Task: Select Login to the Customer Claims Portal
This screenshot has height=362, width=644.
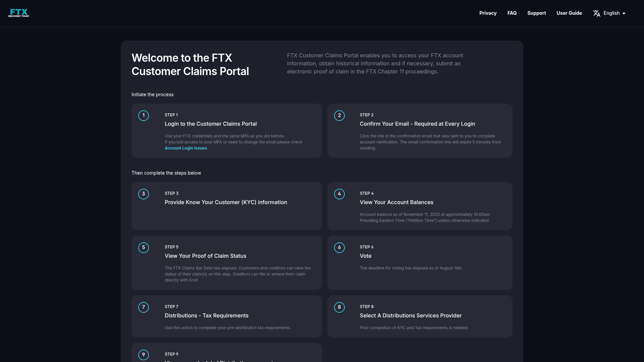Action: pyautogui.click(x=211, y=124)
